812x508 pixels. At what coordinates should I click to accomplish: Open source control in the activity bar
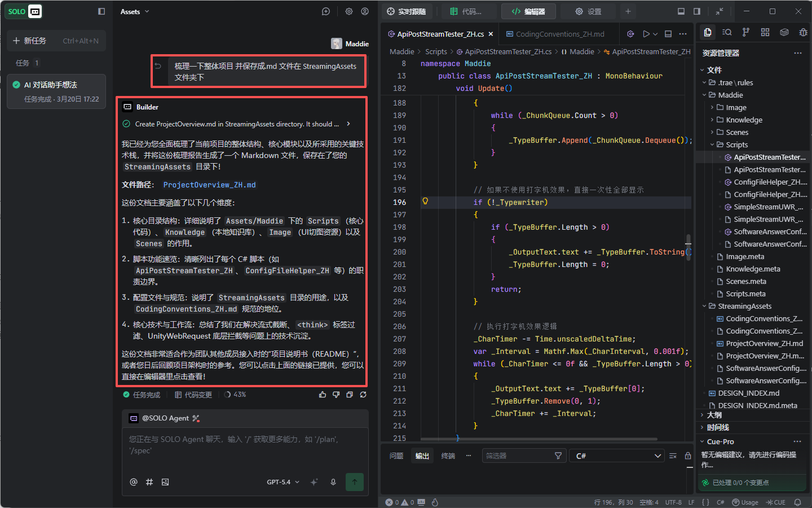point(746,32)
